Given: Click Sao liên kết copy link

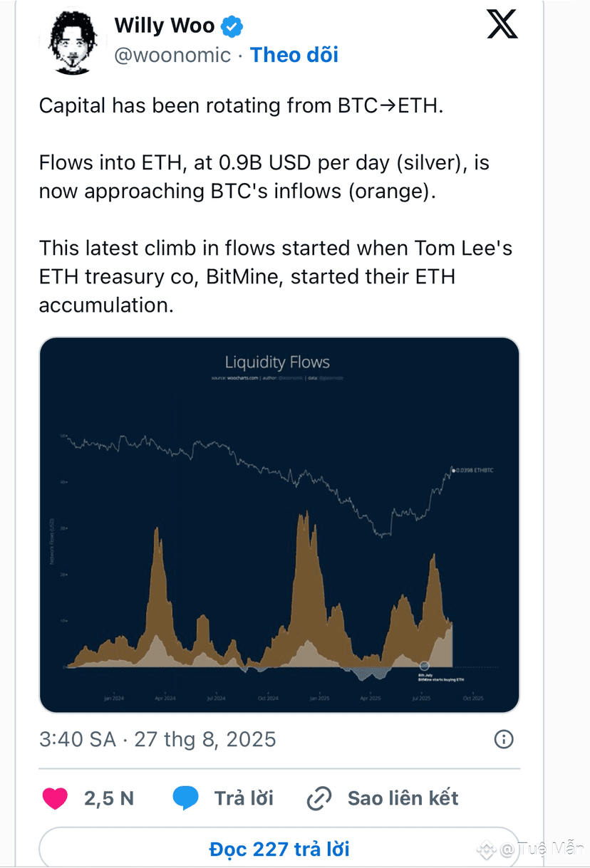Looking at the screenshot, I should pyautogui.click(x=403, y=798).
